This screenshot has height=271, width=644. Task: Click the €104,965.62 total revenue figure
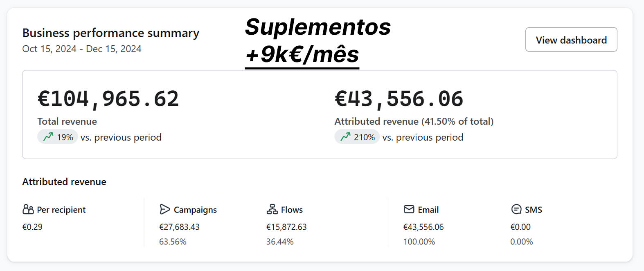(108, 99)
